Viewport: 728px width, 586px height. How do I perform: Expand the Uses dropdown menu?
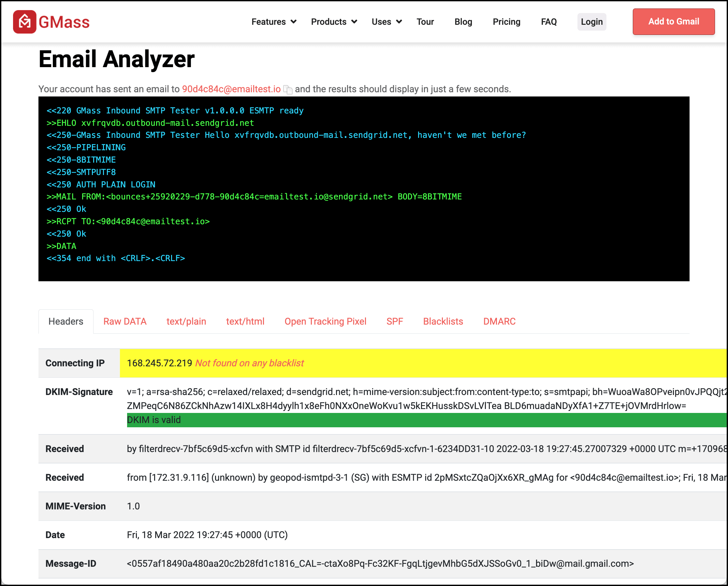tap(386, 22)
